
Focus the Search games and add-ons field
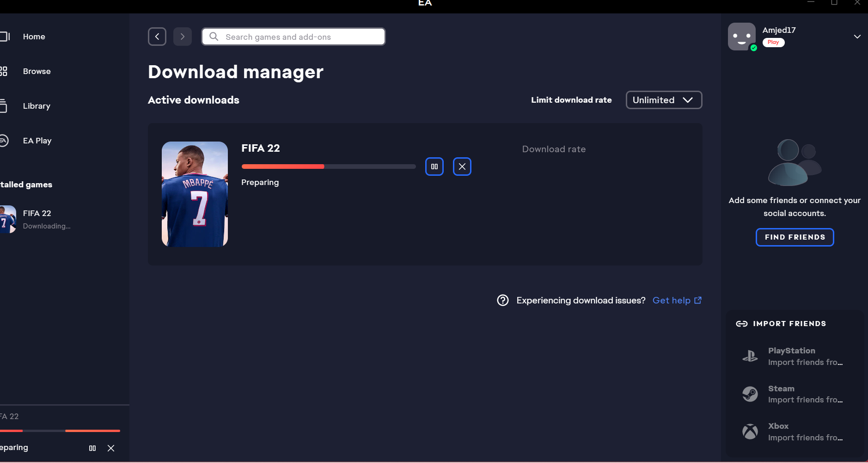point(293,37)
